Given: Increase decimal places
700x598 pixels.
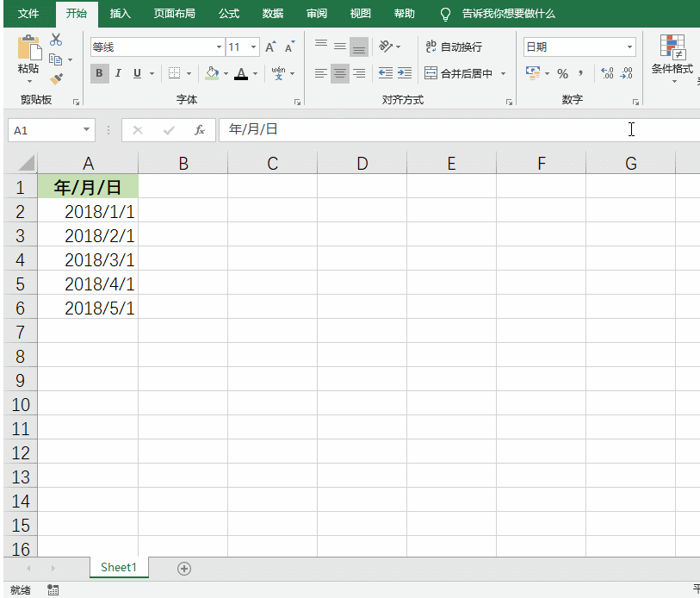Looking at the screenshot, I should (x=608, y=73).
